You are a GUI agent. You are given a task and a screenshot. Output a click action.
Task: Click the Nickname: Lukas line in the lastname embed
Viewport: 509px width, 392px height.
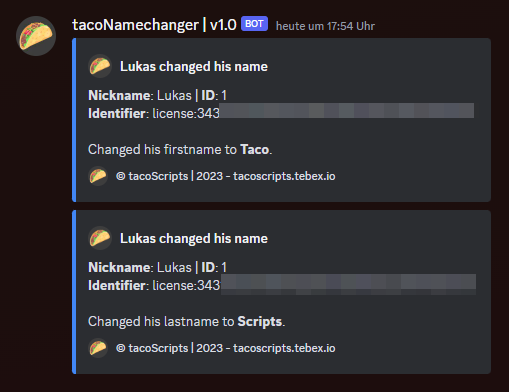(x=157, y=267)
